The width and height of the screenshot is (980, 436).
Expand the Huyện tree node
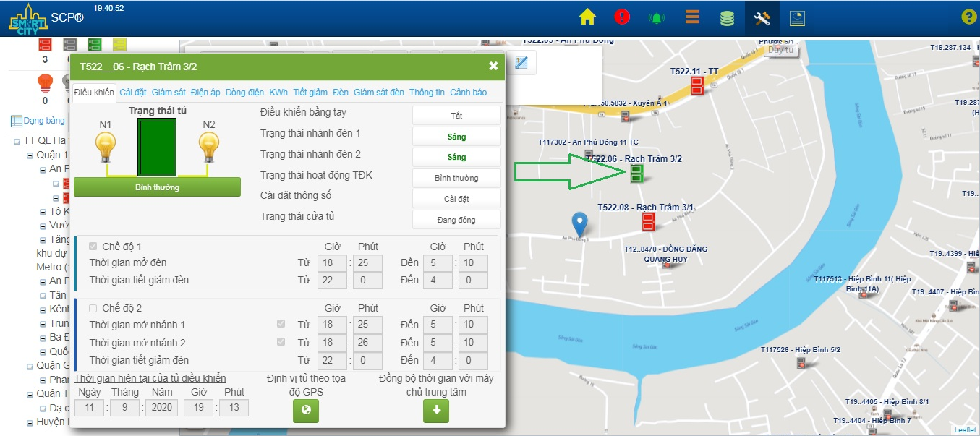(30, 422)
